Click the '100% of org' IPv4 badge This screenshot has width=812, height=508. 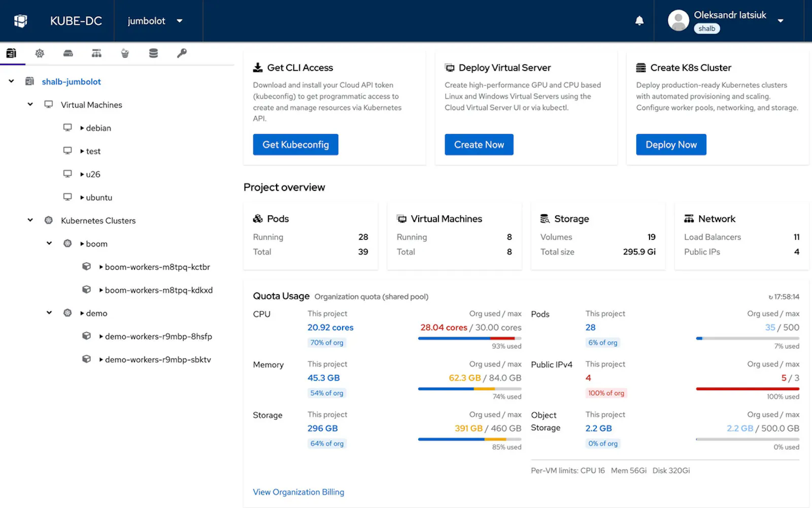tap(606, 393)
